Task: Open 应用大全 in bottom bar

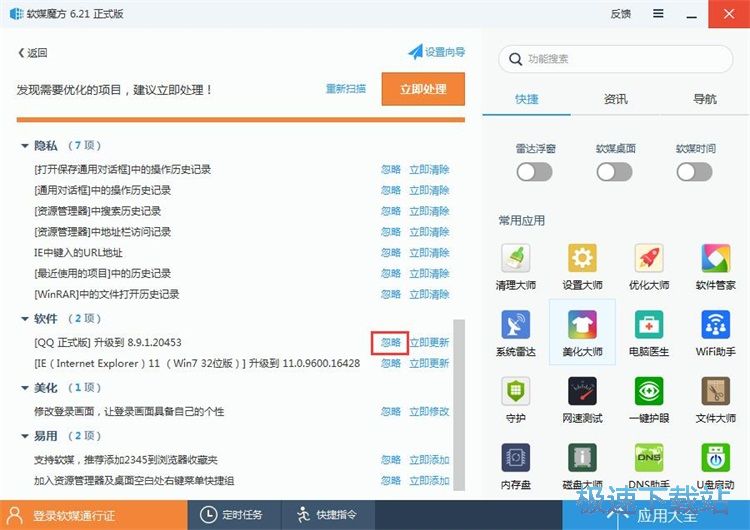Action: point(656,515)
